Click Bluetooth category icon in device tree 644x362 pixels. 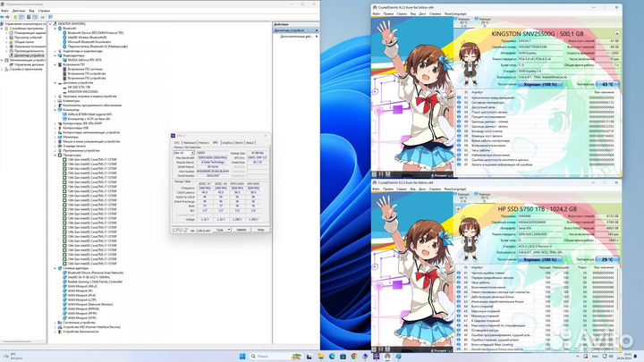60,29
